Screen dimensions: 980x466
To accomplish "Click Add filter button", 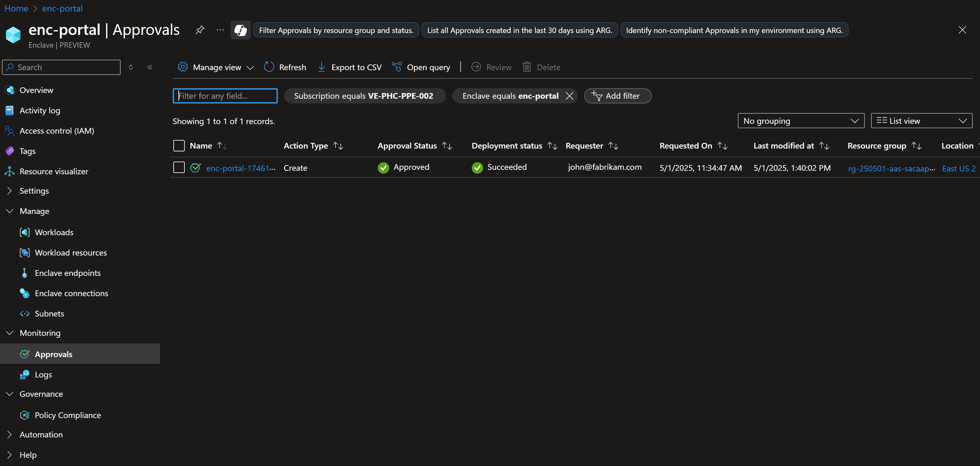I will tap(617, 96).
